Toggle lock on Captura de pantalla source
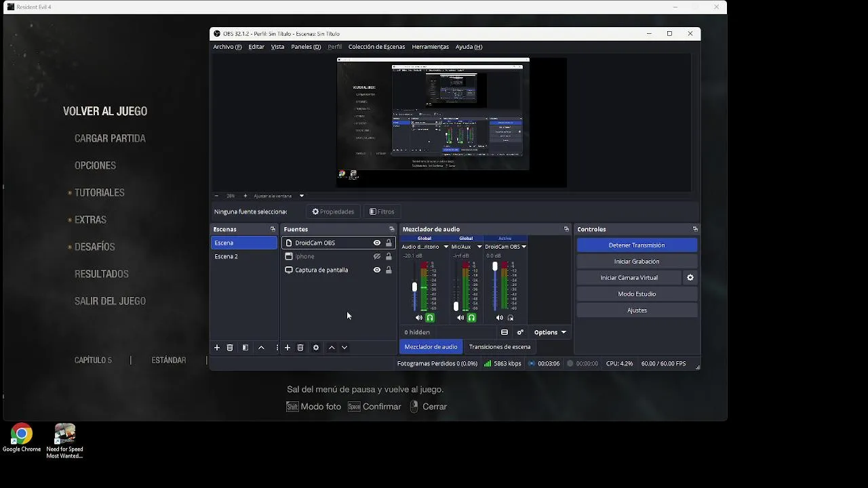This screenshot has height=488, width=868. tap(389, 270)
